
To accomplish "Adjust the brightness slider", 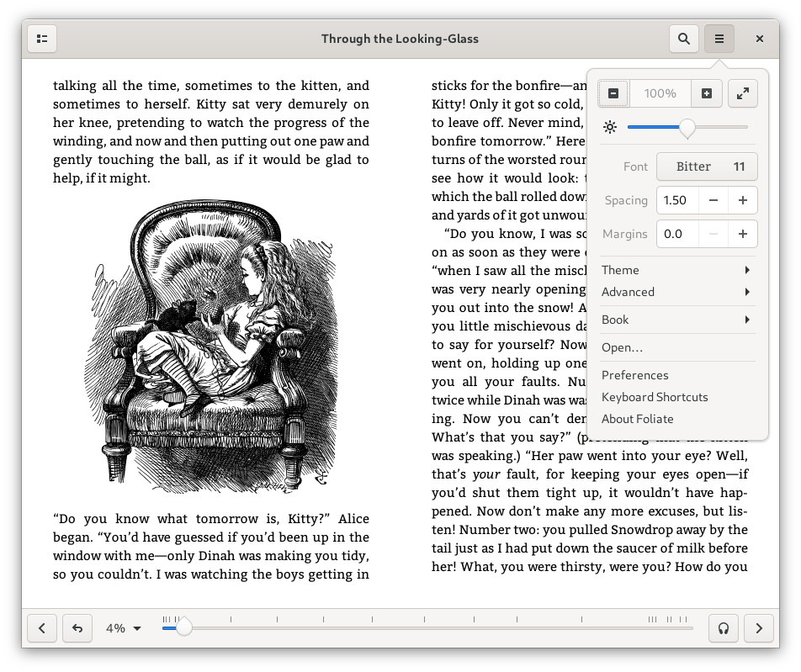I will (687, 127).
